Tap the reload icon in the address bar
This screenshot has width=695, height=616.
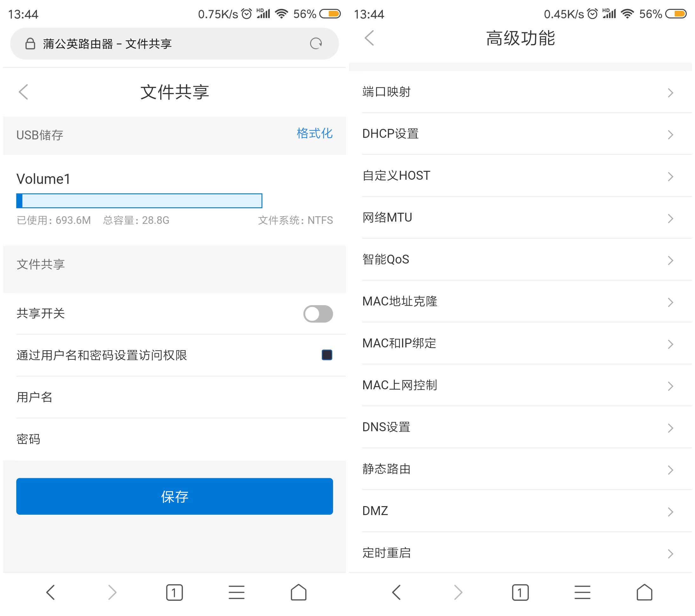coord(316,44)
